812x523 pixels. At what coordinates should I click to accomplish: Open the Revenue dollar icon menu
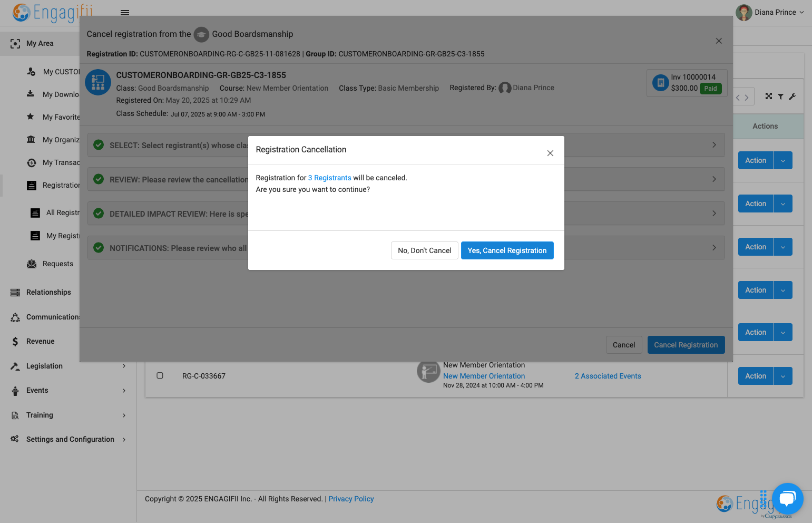15,341
